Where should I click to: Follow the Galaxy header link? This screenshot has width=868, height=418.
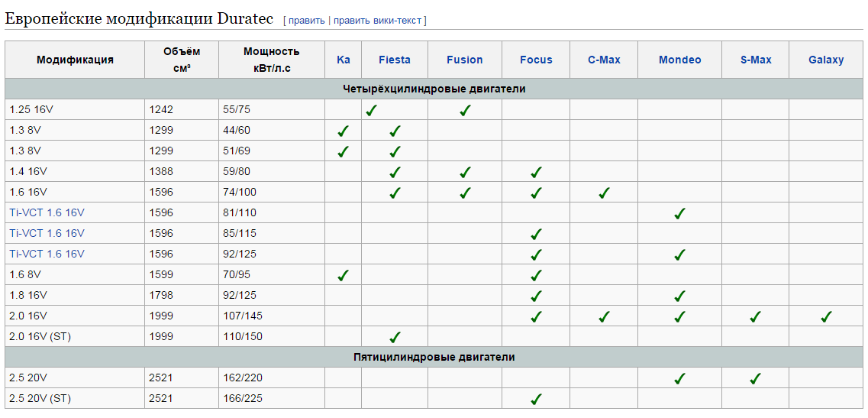pyautogui.click(x=826, y=60)
